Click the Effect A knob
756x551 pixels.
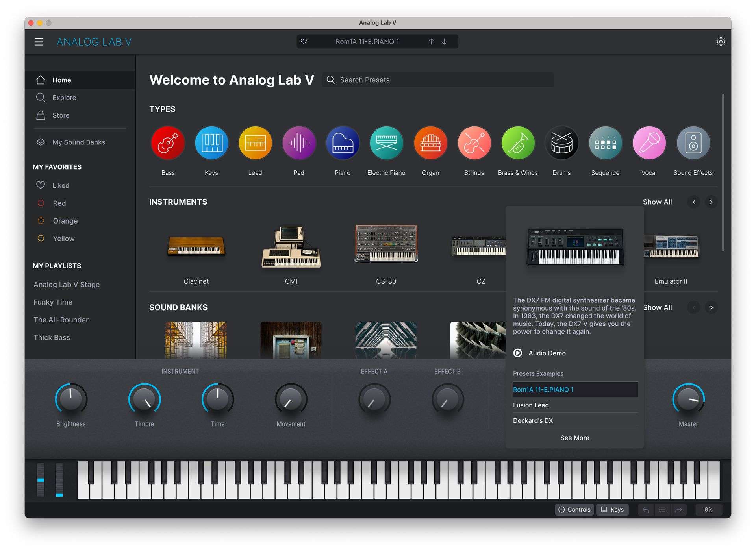374,399
